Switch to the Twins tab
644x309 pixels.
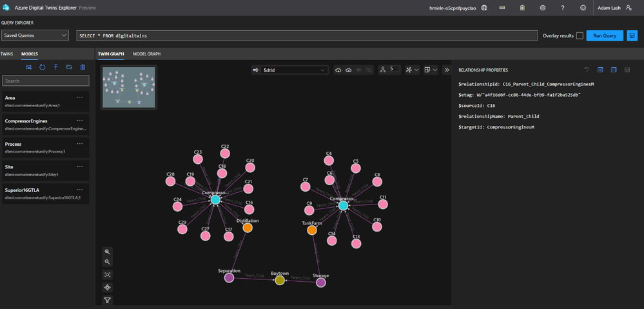[x=6, y=54]
